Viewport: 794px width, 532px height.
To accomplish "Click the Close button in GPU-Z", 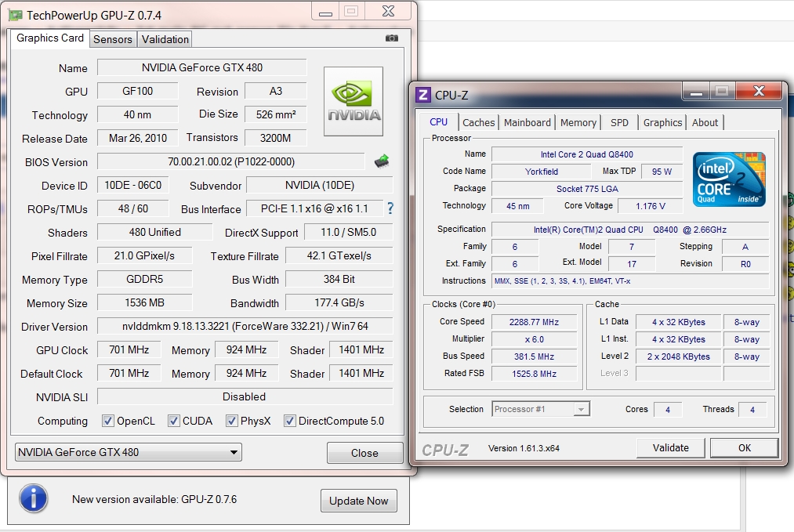I will 364,453.
